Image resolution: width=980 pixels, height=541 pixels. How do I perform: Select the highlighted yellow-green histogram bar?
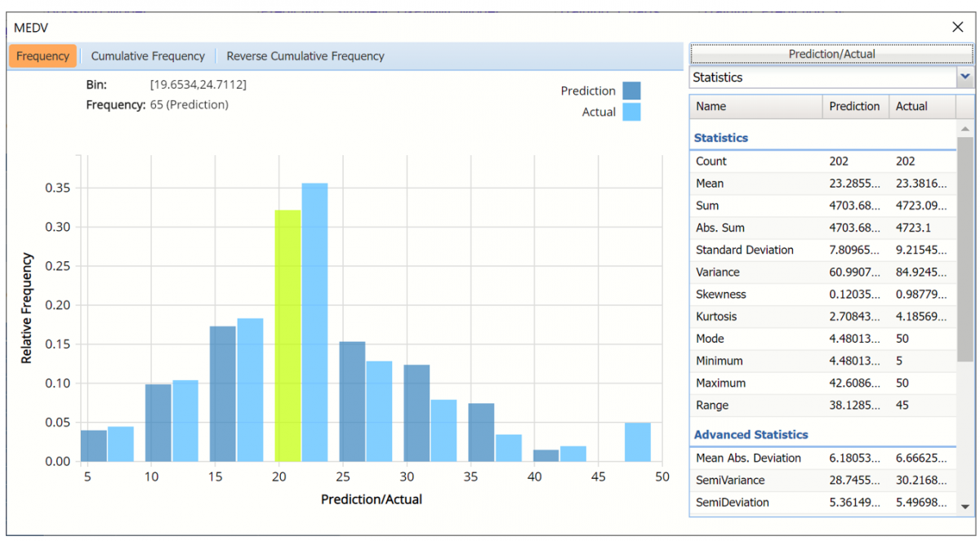tap(287, 335)
